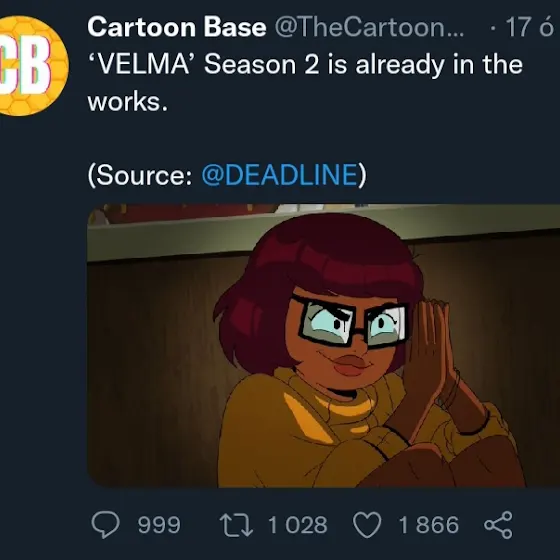This screenshot has width=560, height=560.
Task: Open the reply comment bubble icon
Action: click(105, 524)
